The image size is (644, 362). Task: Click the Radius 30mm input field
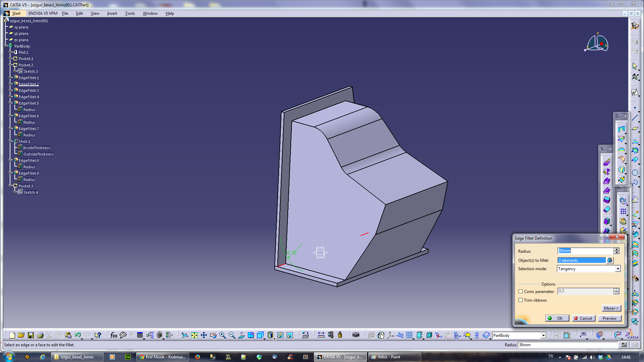585,251
